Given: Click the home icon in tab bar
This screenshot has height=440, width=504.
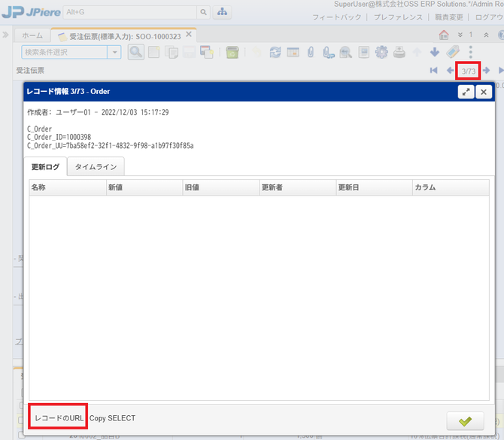Looking at the screenshot, I should (x=444, y=35).
